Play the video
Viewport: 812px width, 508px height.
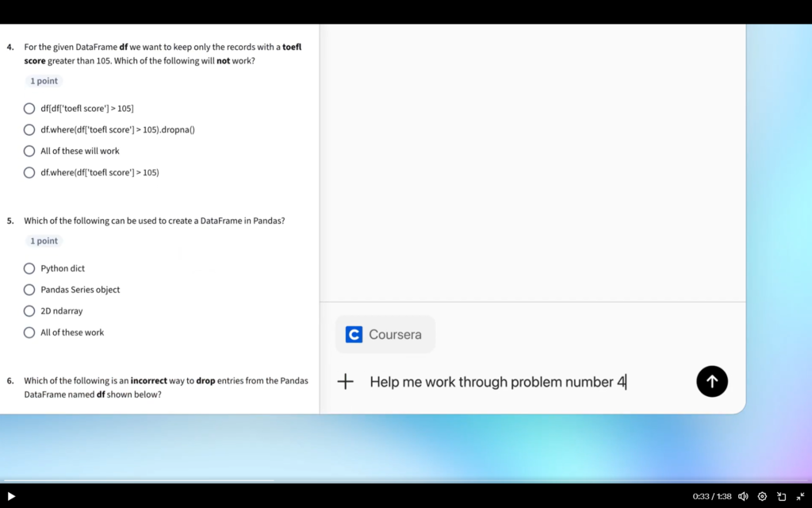point(11,496)
